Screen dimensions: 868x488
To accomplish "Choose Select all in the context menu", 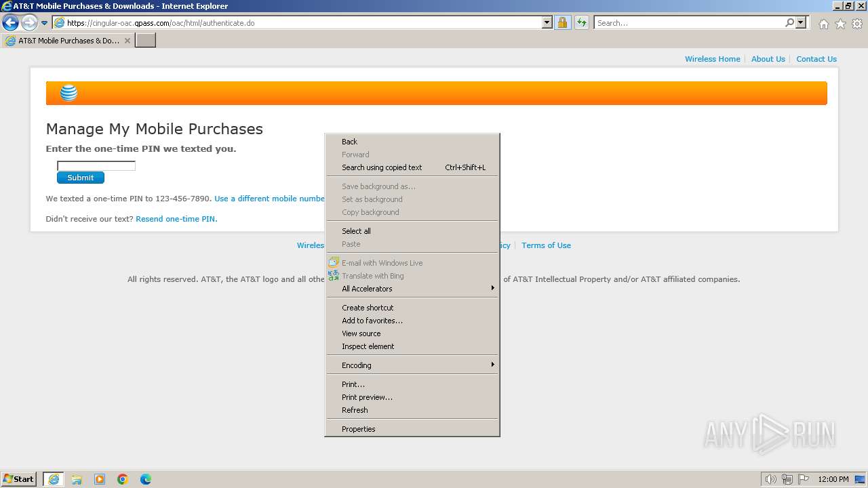I will pyautogui.click(x=412, y=231).
